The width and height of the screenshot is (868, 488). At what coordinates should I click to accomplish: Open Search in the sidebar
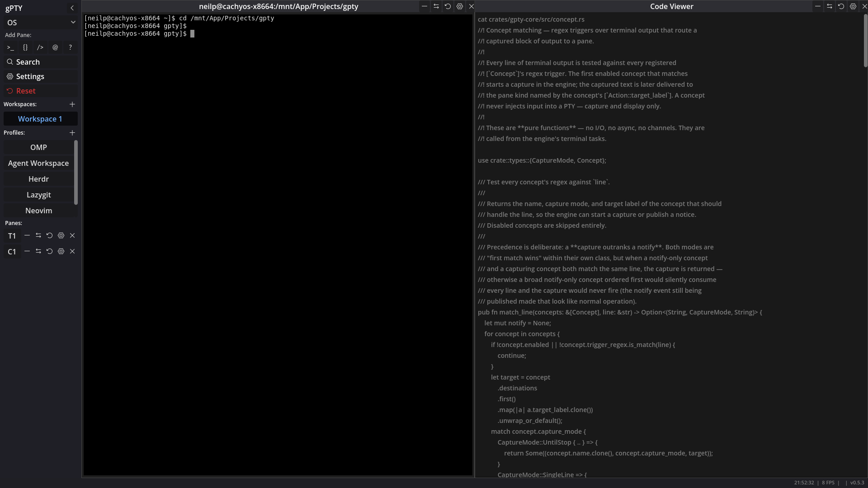click(x=41, y=62)
